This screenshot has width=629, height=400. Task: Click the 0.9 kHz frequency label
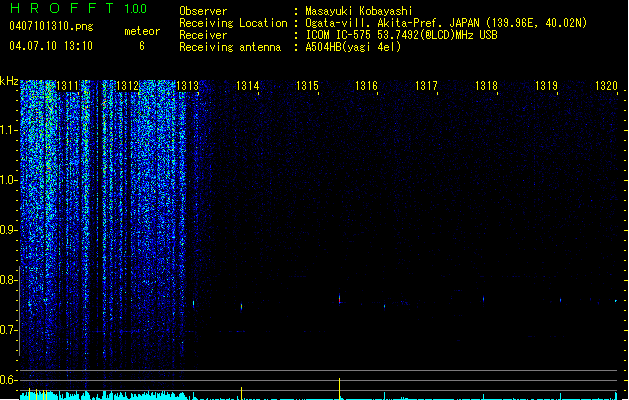pyautogui.click(x=9, y=230)
